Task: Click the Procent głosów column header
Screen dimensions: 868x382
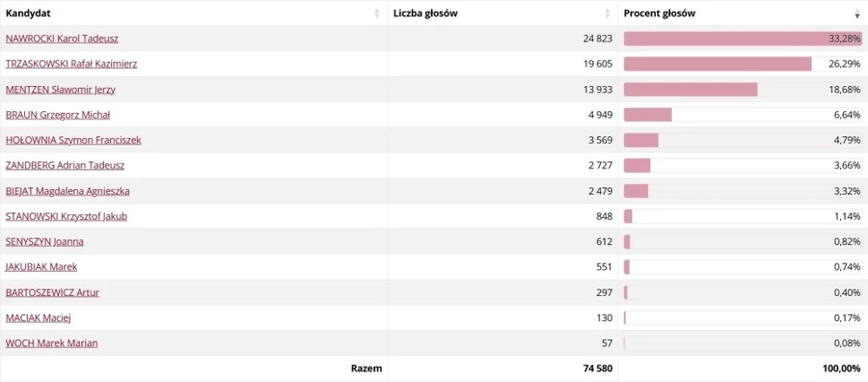Action: pos(743,14)
